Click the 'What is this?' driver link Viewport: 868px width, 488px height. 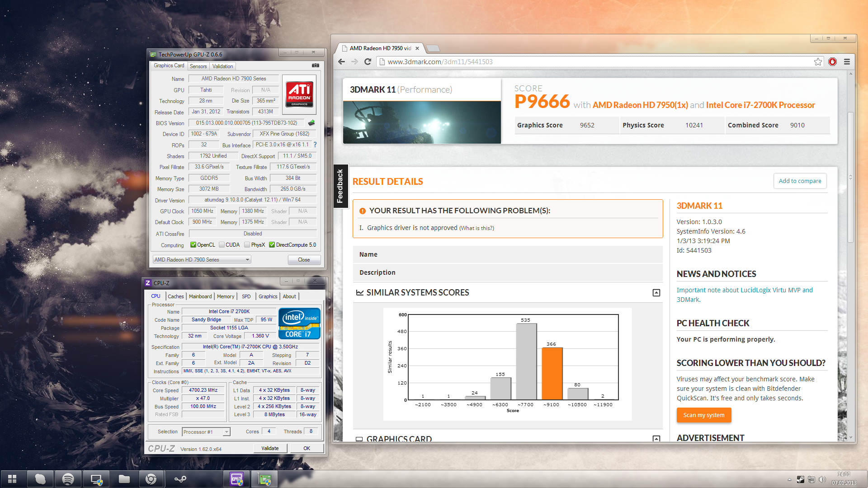(x=476, y=228)
